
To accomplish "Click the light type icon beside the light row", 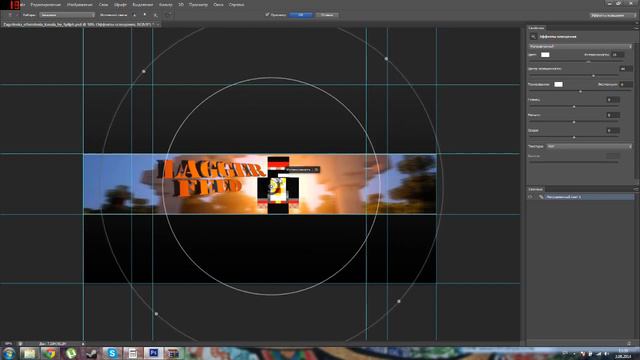I will pos(541,197).
